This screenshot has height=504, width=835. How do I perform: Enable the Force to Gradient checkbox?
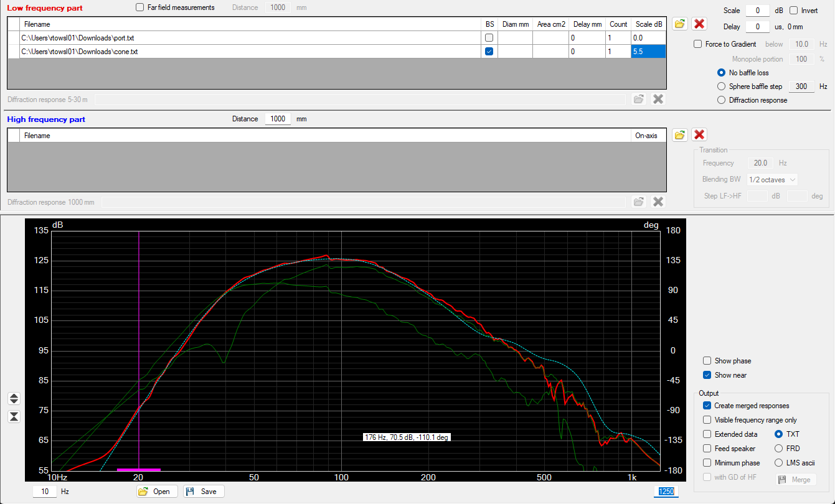click(x=698, y=44)
